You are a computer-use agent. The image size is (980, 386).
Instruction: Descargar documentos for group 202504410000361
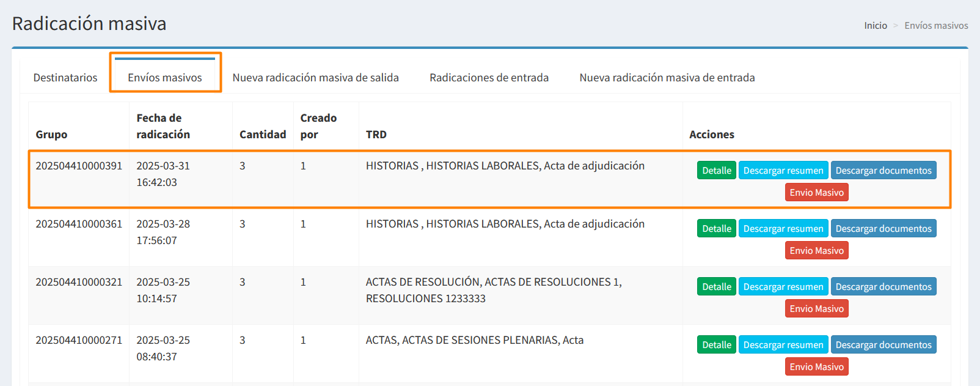(x=883, y=229)
